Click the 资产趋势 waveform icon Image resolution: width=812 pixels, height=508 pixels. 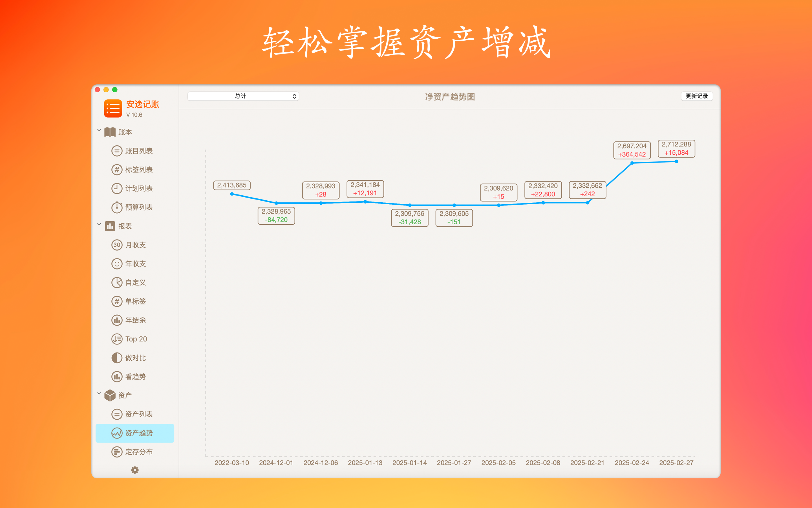point(116,433)
